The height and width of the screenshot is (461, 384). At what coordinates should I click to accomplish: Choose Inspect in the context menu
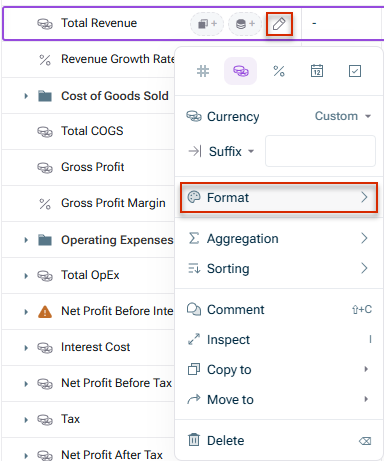pos(279,340)
